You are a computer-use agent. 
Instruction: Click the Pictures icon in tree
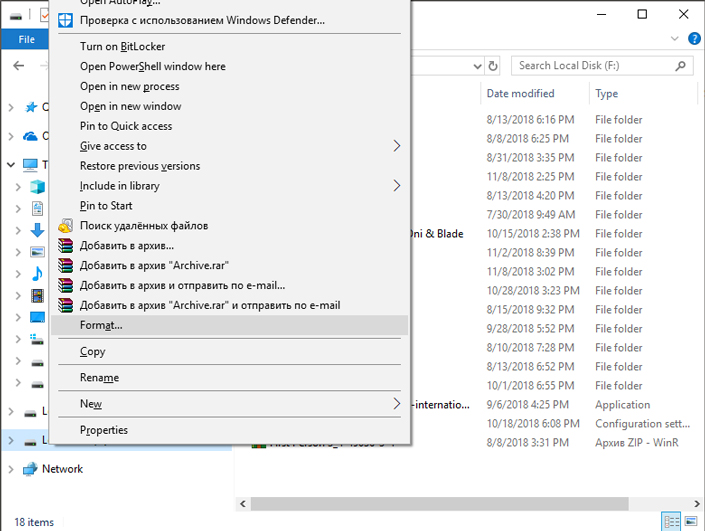pyautogui.click(x=37, y=252)
